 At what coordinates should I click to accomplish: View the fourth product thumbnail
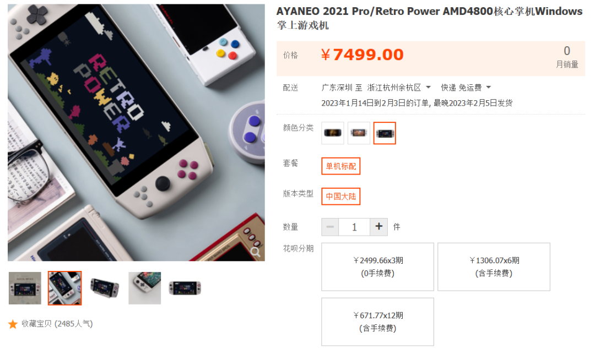(144, 288)
